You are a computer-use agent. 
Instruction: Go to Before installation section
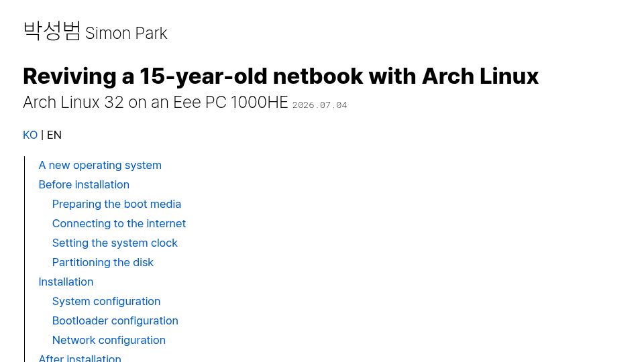(84, 185)
